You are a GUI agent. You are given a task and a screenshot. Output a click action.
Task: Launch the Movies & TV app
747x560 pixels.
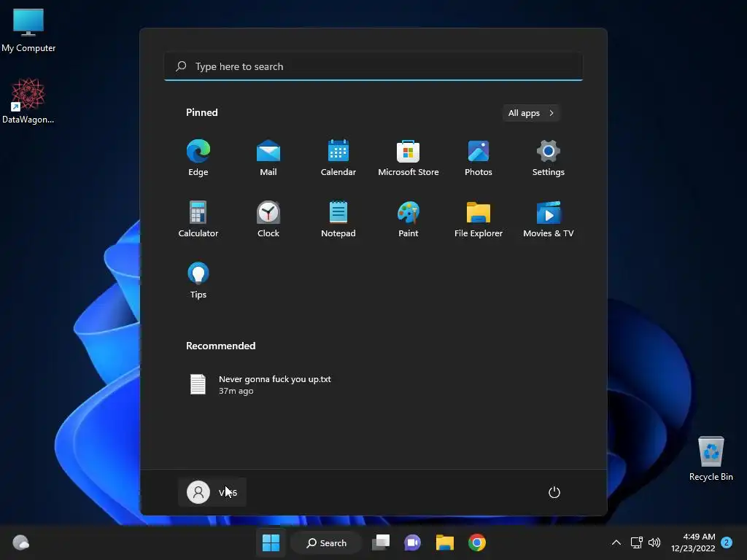[549, 219]
